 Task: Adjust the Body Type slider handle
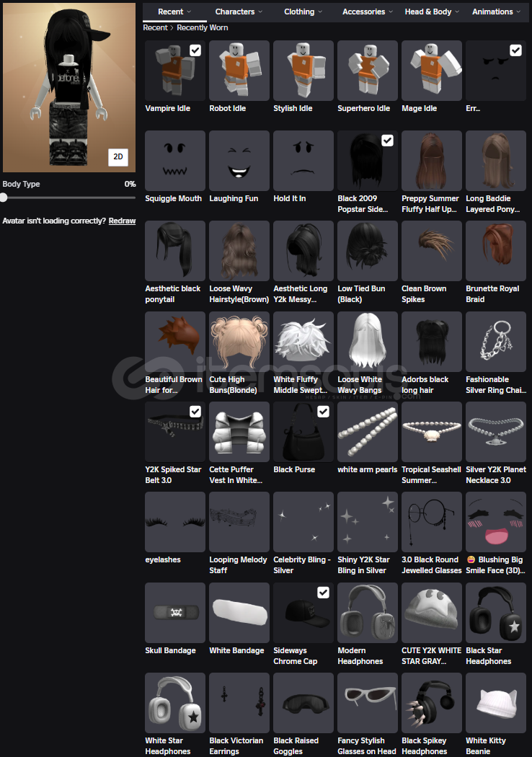(x=4, y=197)
